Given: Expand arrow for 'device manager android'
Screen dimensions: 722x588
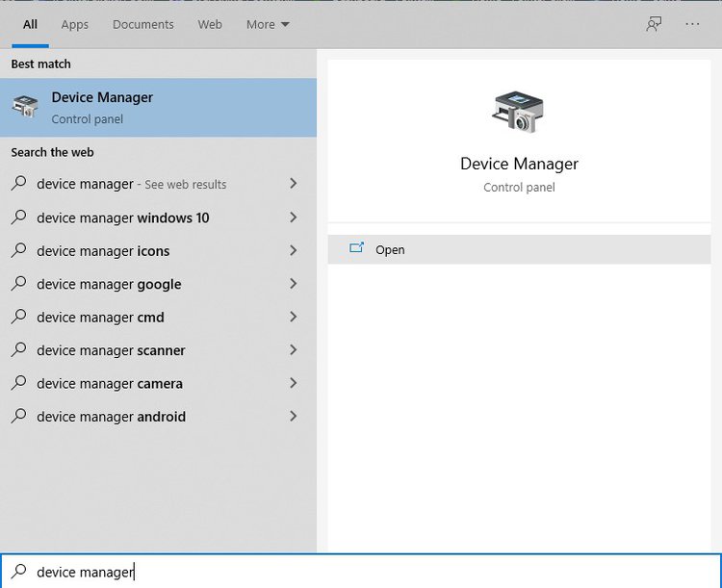Looking at the screenshot, I should (294, 416).
